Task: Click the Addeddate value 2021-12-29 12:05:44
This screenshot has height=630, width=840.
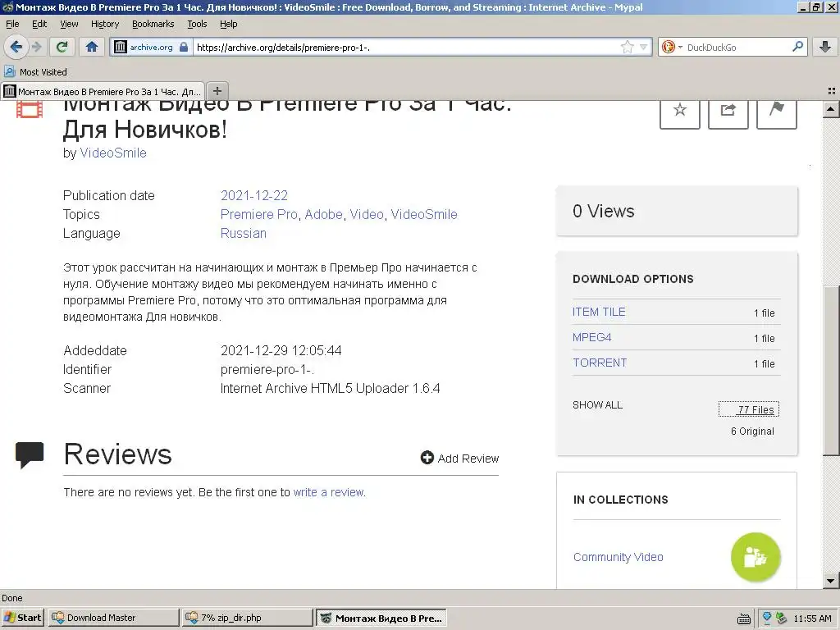Action: pos(281,350)
